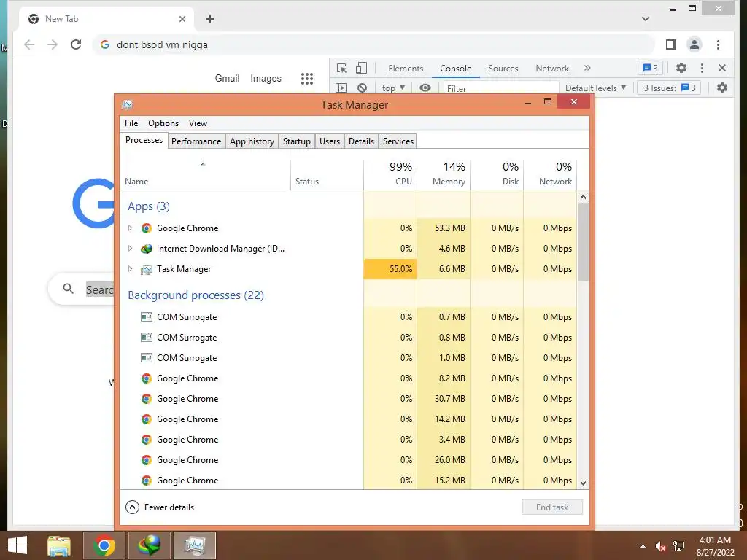747x560 pixels.
Task: Close the New Tab browser tab
Action: [182, 19]
